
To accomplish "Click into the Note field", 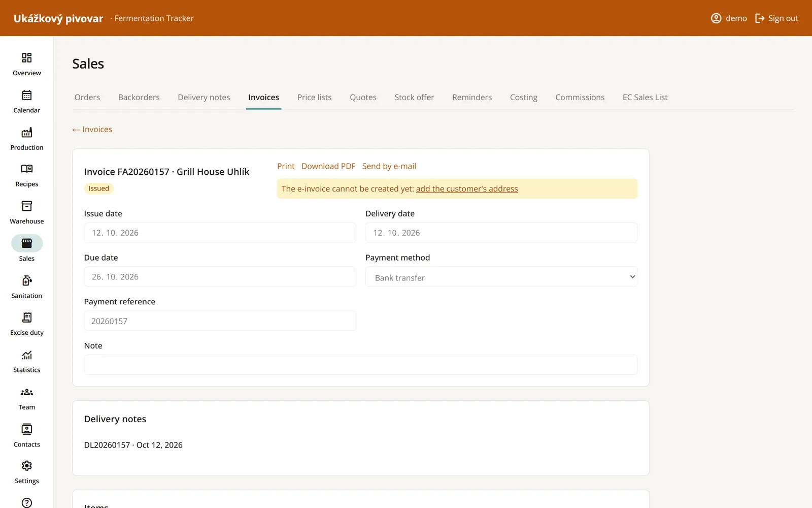I will pyautogui.click(x=361, y=365).
